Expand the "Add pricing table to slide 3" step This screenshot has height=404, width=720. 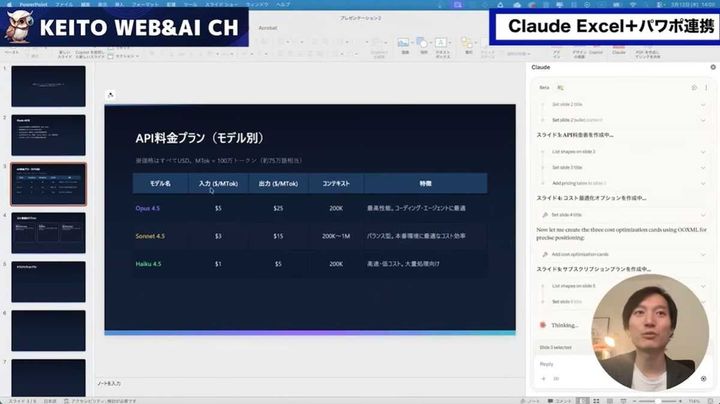coord(623,183)
